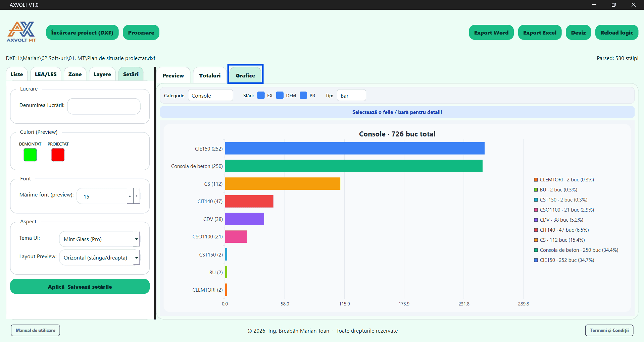The width and height of the screenshot is (644, 342).
Task: Pick the green DEMONTAT color swatch
Action: (30, 155)
